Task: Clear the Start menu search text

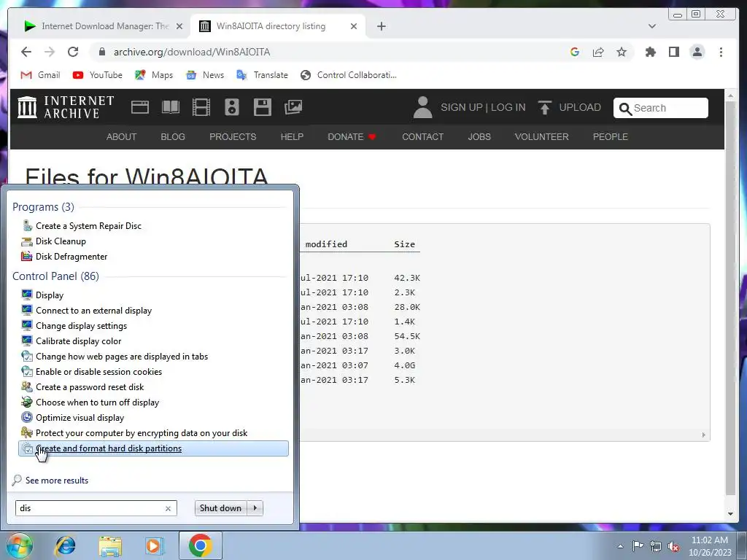Action: [x=169, y=508]
